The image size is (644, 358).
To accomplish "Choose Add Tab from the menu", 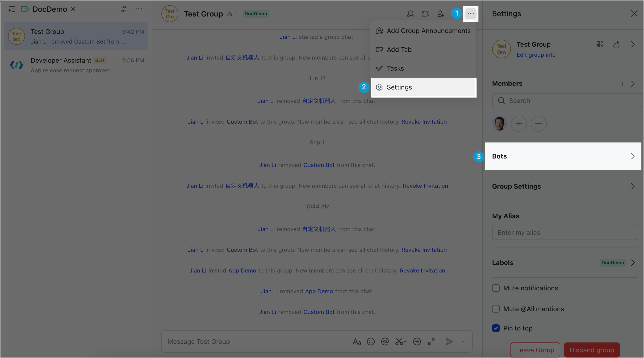I will click(399, 50).
